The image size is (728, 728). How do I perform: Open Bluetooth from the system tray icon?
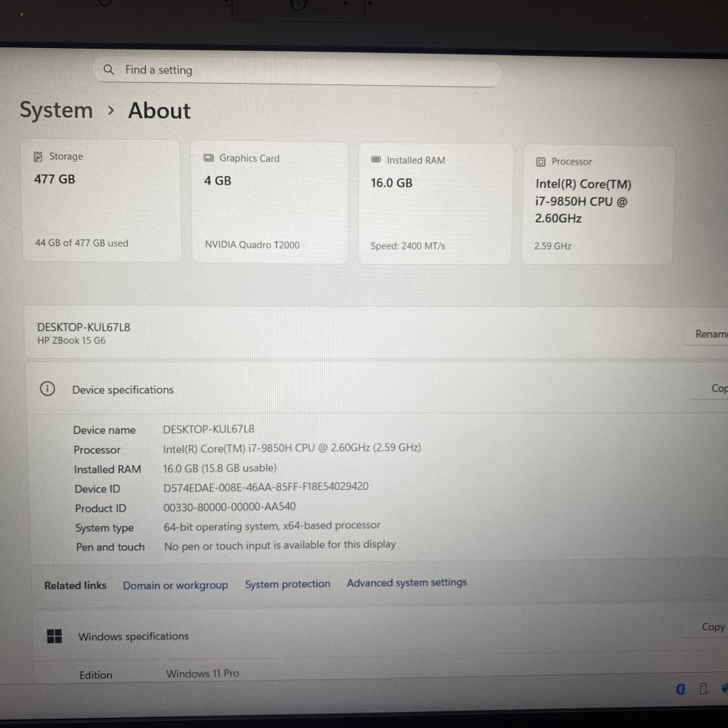681,689
